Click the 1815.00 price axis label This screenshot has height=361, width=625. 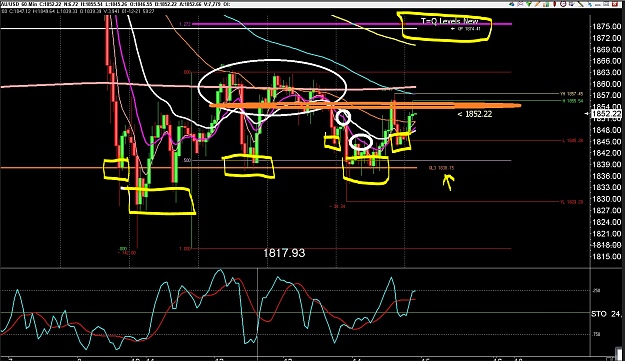pos(606,256)
